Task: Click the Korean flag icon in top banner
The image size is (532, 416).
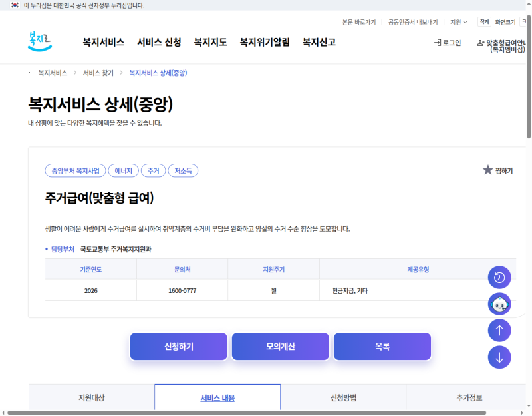Action: point(15,5)
